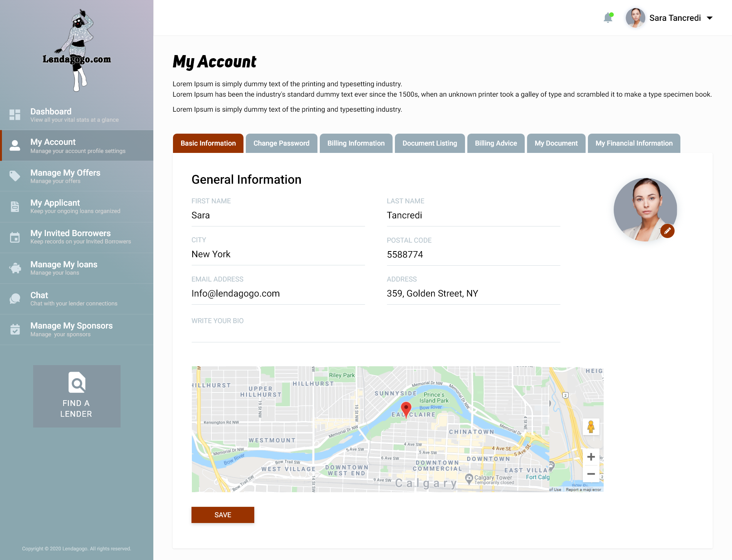The width and height of the screenshot is (732, 560).
Task: Click the Report a map error link
Action: tap(583, 490)
